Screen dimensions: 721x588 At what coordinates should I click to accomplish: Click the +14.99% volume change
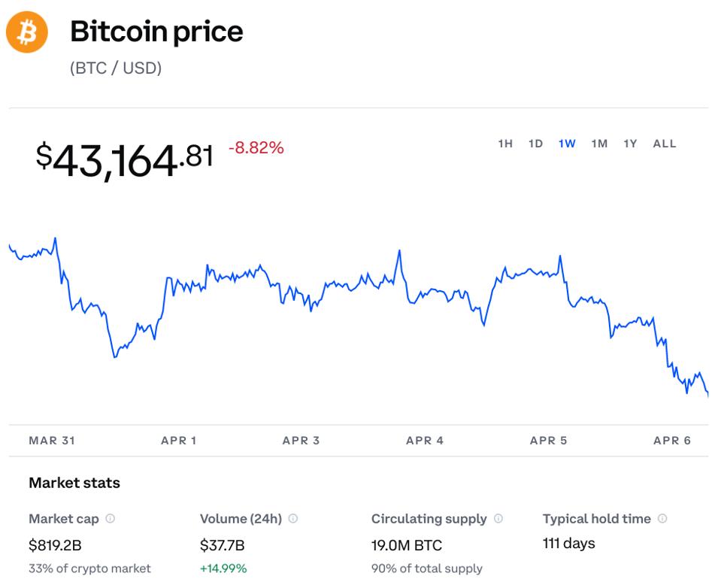pos(223,568)
